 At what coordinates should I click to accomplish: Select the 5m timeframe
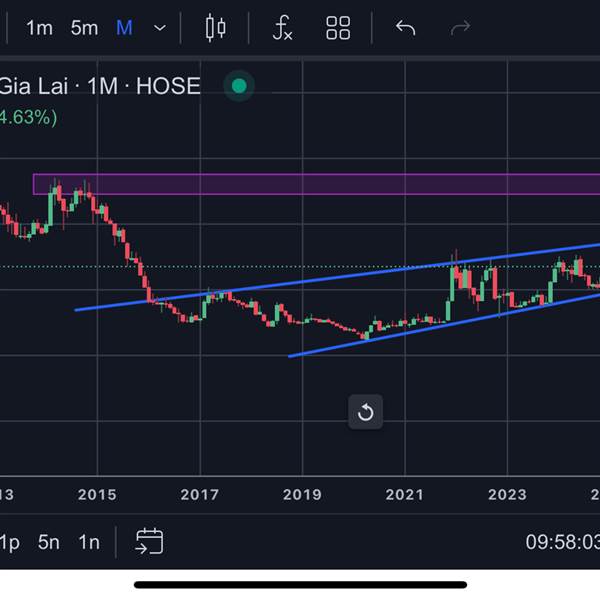(x=84, y=28)
